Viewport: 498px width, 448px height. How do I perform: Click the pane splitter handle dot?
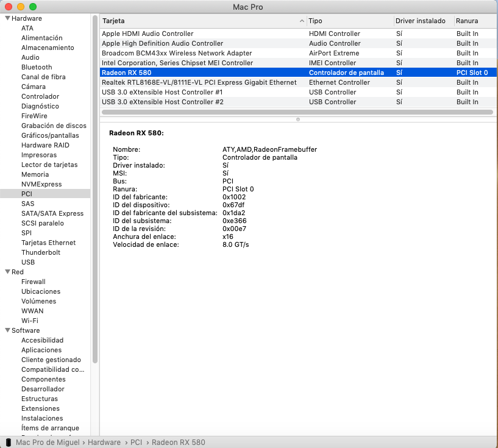click(298, 119)
